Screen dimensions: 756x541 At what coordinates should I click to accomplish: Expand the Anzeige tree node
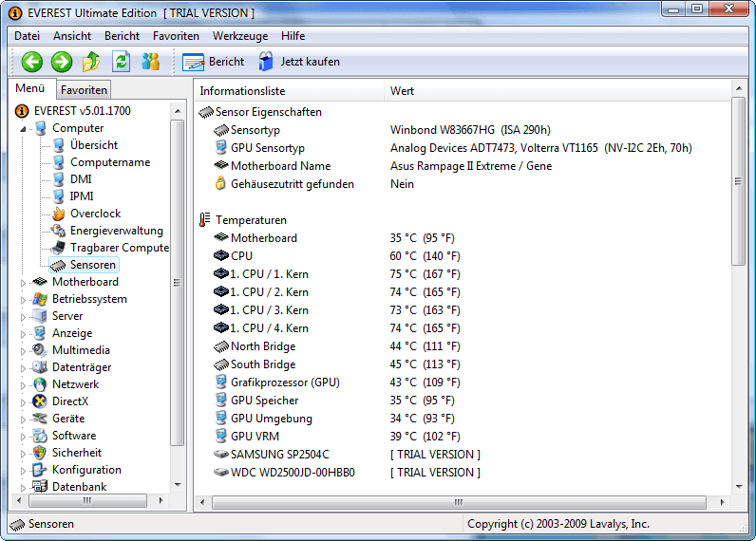23,334
